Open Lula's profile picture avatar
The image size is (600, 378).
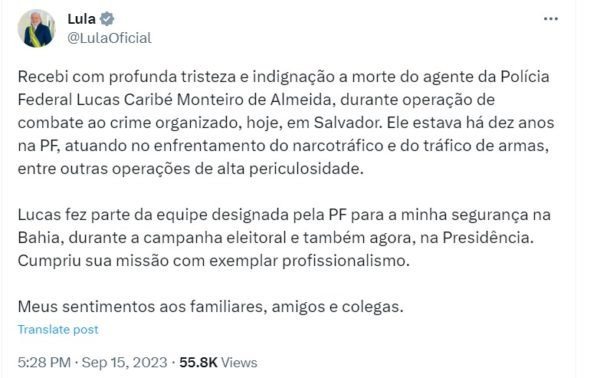tap(36, 29)
